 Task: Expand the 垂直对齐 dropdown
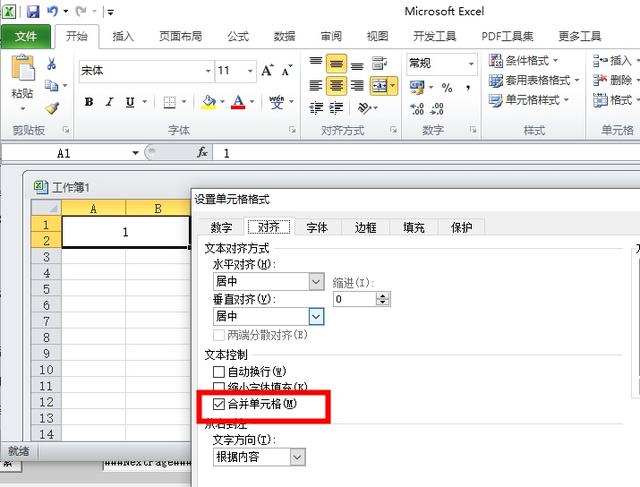coord(316,316)
